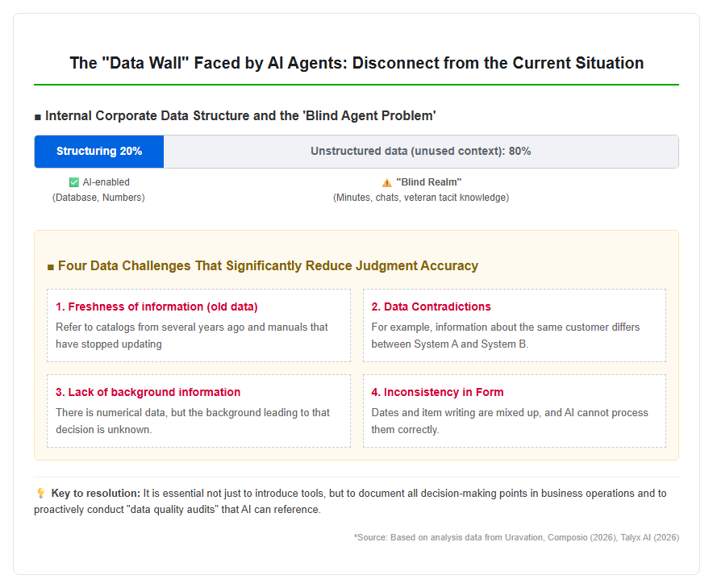
Task: Click the green checkmark icon beside AI-enabled
Action: tap(73, 182)
